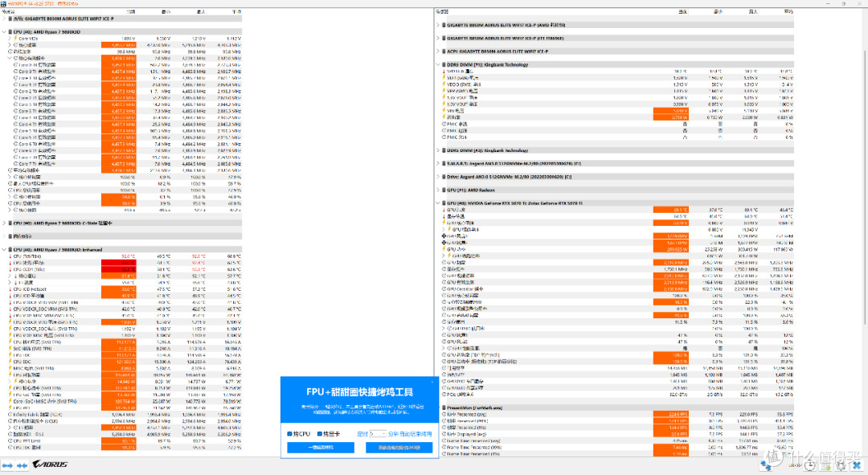The width and height of the screenshot is (868, 475).
Task: Expand DDR5 DIMM [#2] Kingbank group
Action: 438,150
